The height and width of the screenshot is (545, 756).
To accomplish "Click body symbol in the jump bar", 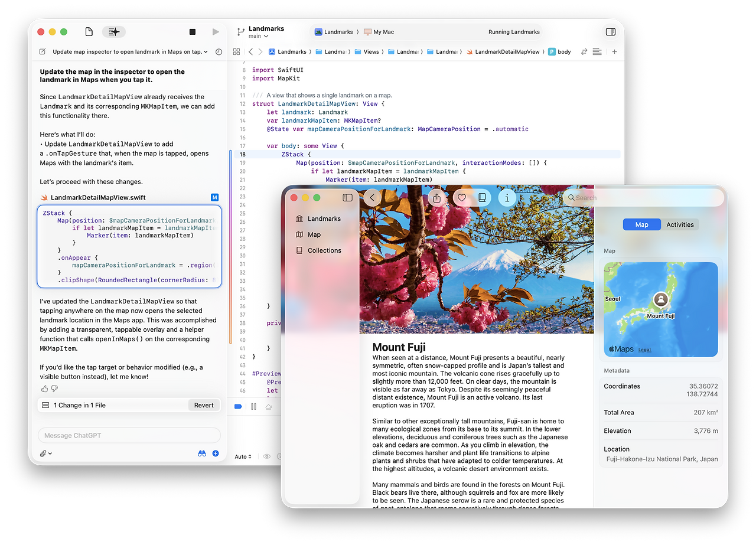I will click(559, 52).
